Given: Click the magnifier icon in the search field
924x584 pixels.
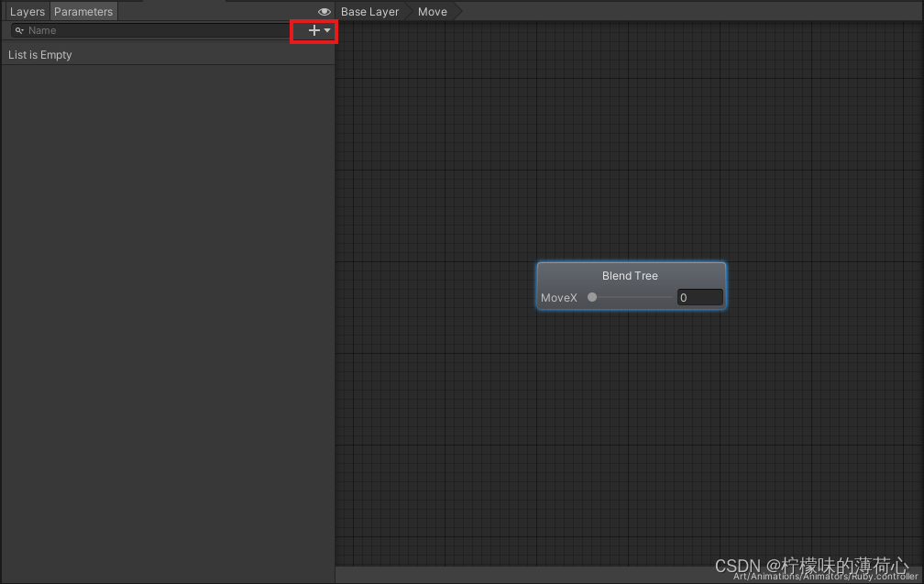Looking at the screenshot, I should [x=17, y=30].
